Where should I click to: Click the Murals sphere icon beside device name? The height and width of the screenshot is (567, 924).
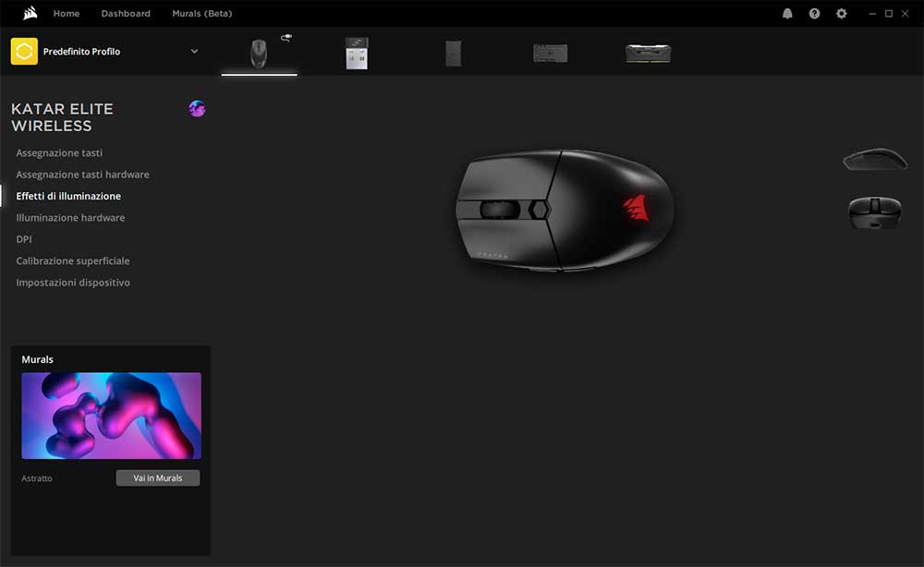tap(197, 109)
